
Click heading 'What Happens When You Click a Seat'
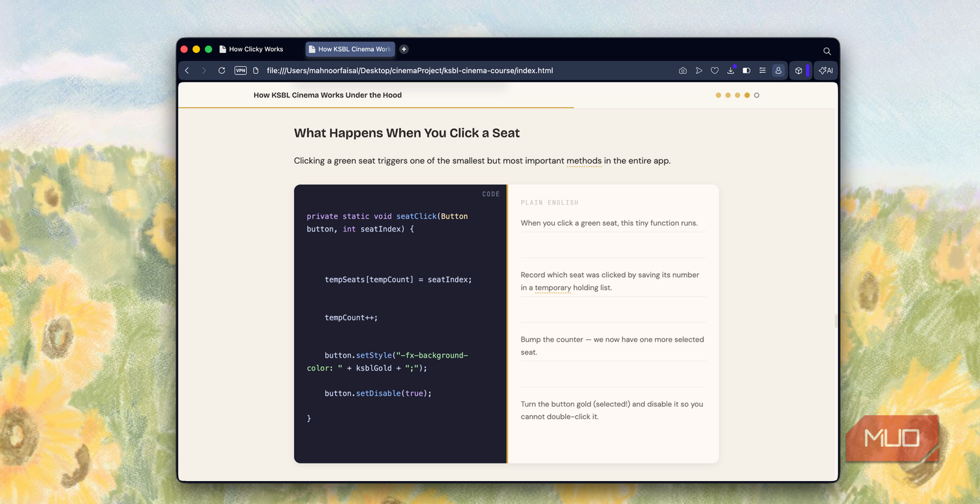pos(406,133)
